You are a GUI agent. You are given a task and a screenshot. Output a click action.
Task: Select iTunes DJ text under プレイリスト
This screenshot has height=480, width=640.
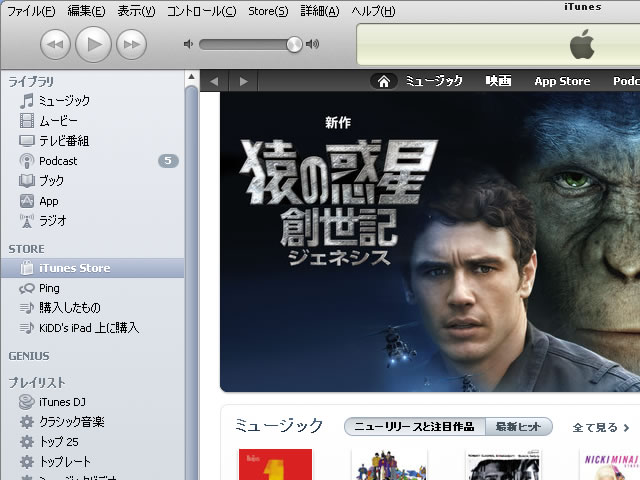coord(62,402)
